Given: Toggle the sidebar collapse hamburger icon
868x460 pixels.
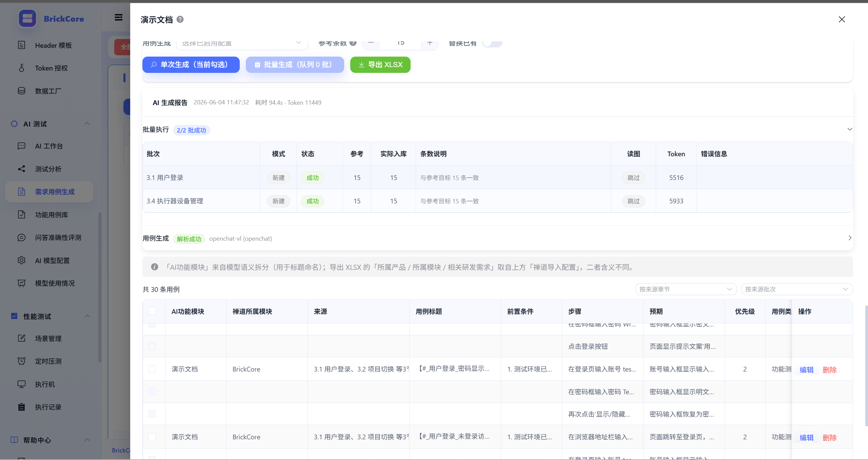Looking at the screenshot, I should (118, 17).
